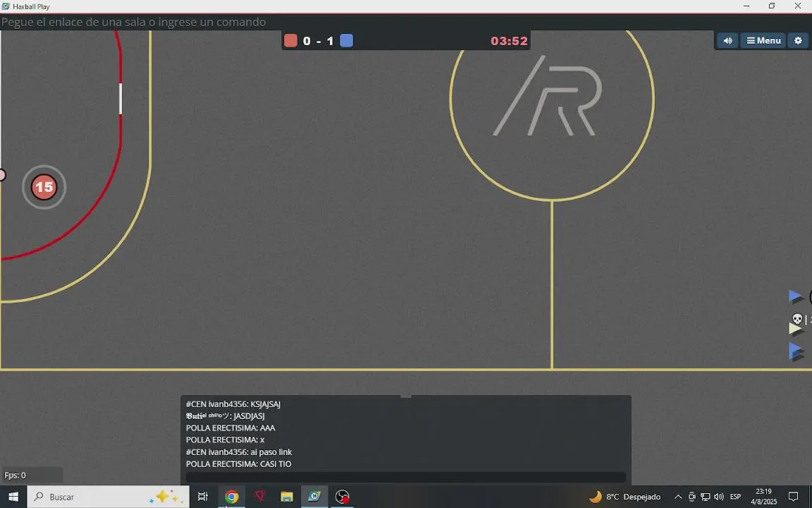Open clock and calendar 23:19
Image resolution: width=812 pixels, height=508 pixels.
[x=764, y=497]
